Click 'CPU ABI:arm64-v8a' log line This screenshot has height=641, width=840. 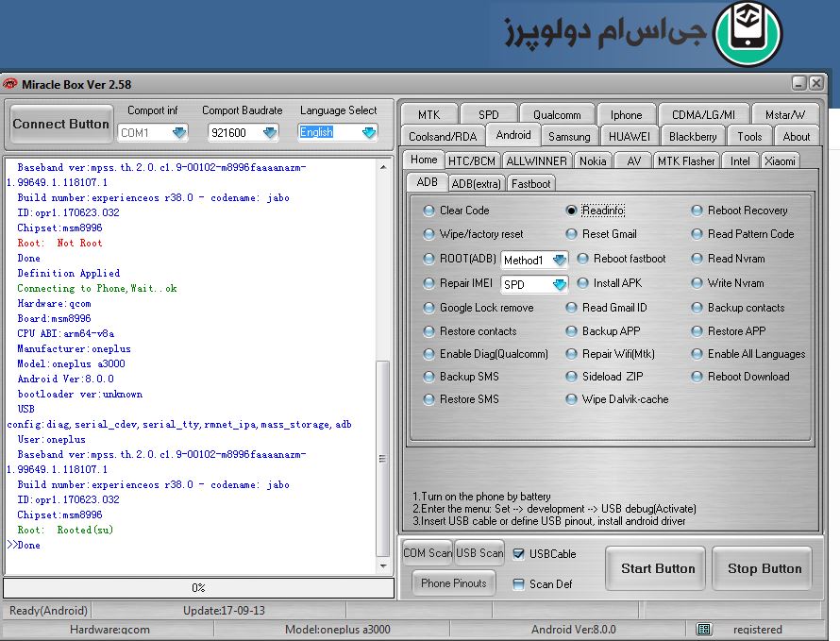(66, 333)
